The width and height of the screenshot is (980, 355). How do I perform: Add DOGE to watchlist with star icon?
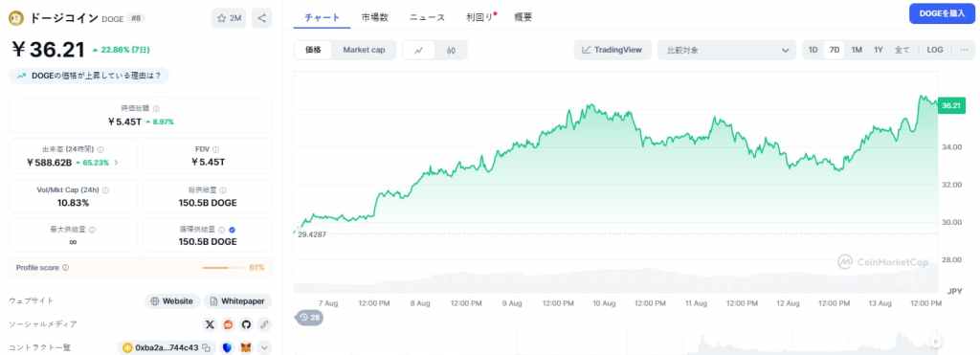(229, 18)
